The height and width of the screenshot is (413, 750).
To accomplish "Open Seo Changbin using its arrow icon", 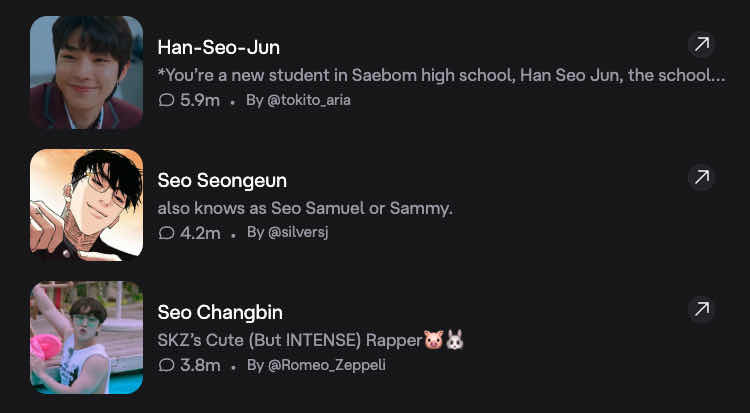I will 702,308.
